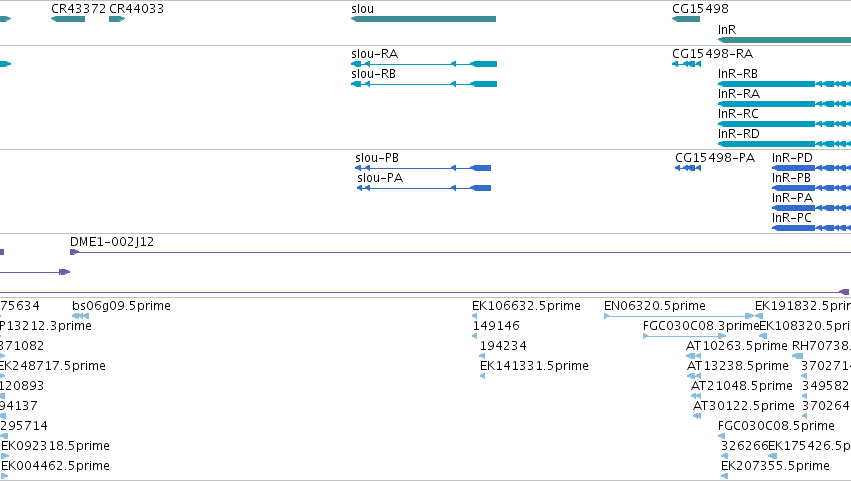
Task: Click AT10263.5prime EST arrows
Action: [694, 356]
